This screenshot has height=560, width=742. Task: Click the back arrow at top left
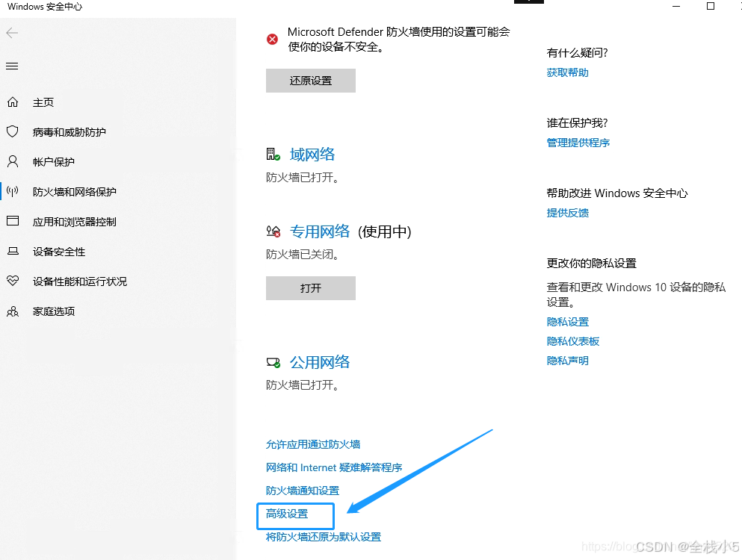click(x=12, y=33)
